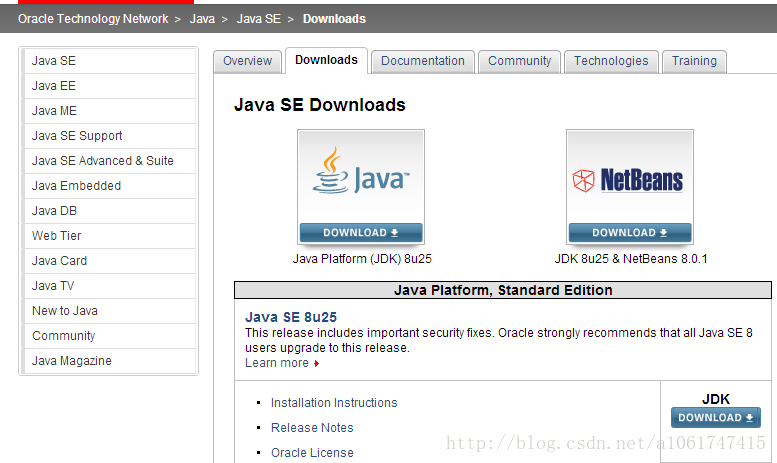Open the Training tab
This screenshot has height=463, width=777.
click(x=694, y=61)
